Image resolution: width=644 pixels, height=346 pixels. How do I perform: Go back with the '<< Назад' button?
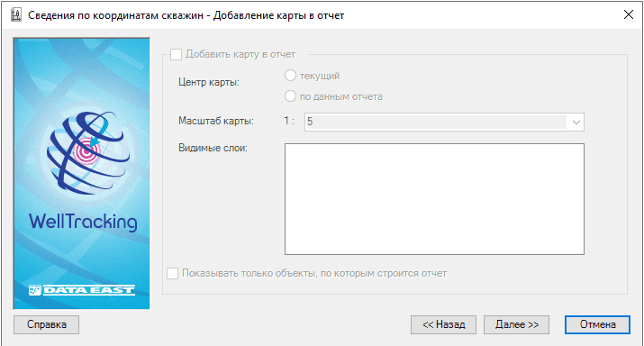pos(443,324)
